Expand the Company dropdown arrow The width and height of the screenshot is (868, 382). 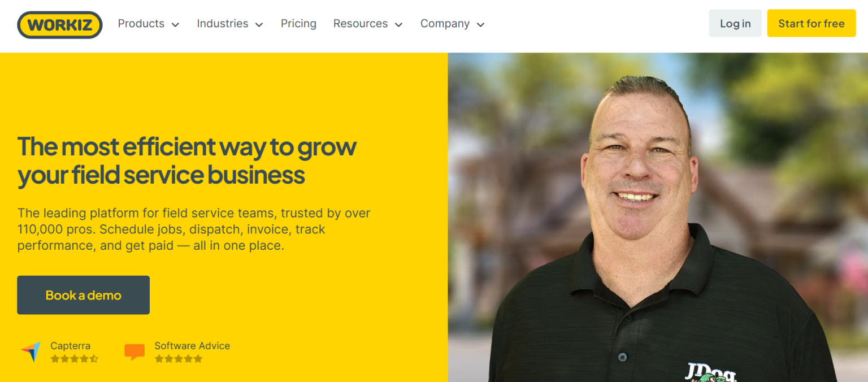pos(480,25)
